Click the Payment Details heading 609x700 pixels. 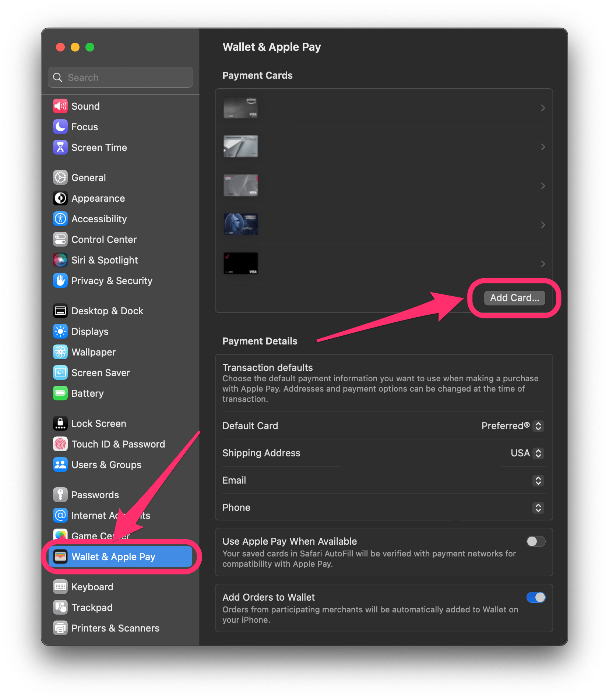(260, 341)
